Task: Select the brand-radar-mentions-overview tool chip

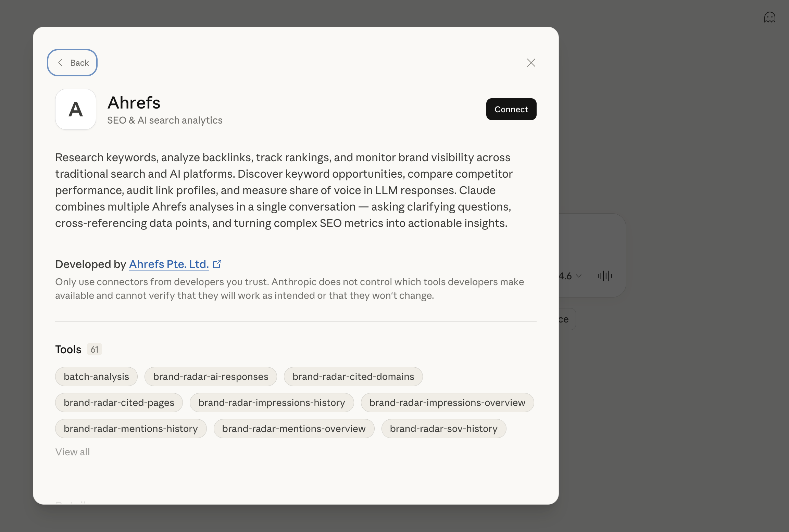Action: pyautogui.click(x=294, y=429)
